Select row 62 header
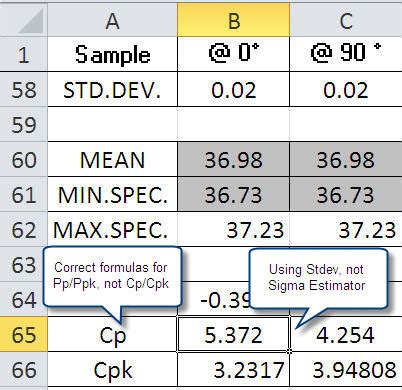 pos(24,229)
